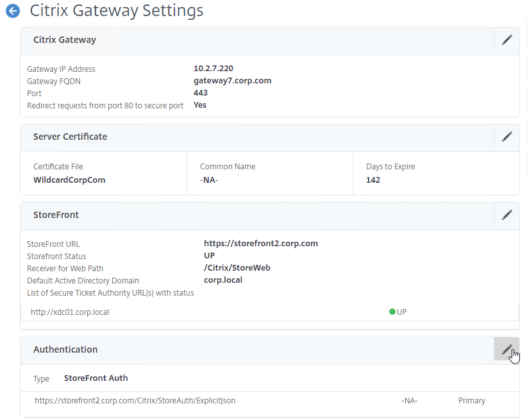
Task: Select the ExplicitJson authentication URL row
Action: tap(135, 401)
